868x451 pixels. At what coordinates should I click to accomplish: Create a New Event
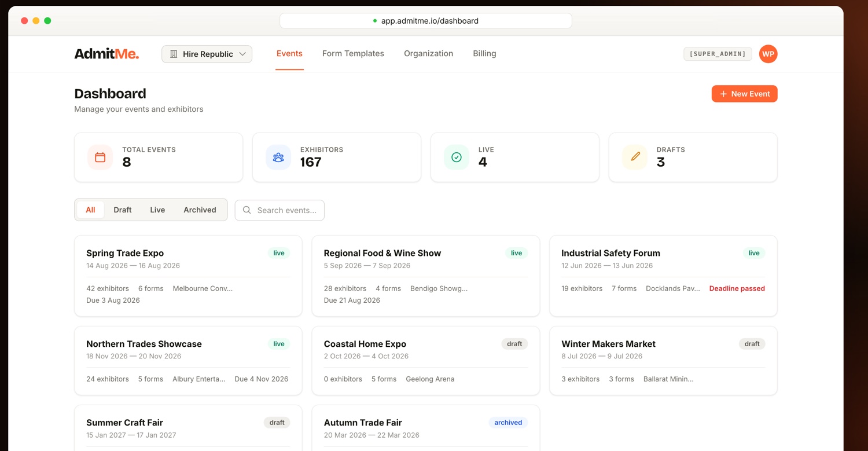744,94
